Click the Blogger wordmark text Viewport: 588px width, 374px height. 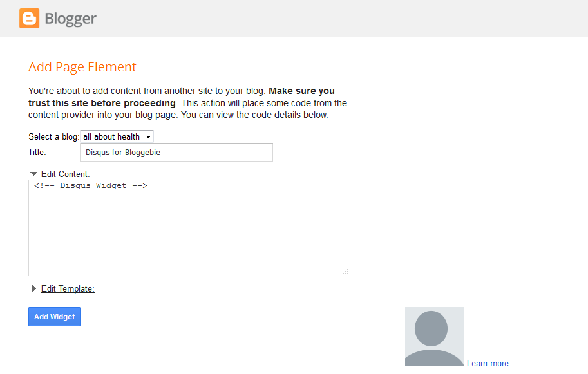click(x=70, y=19)
